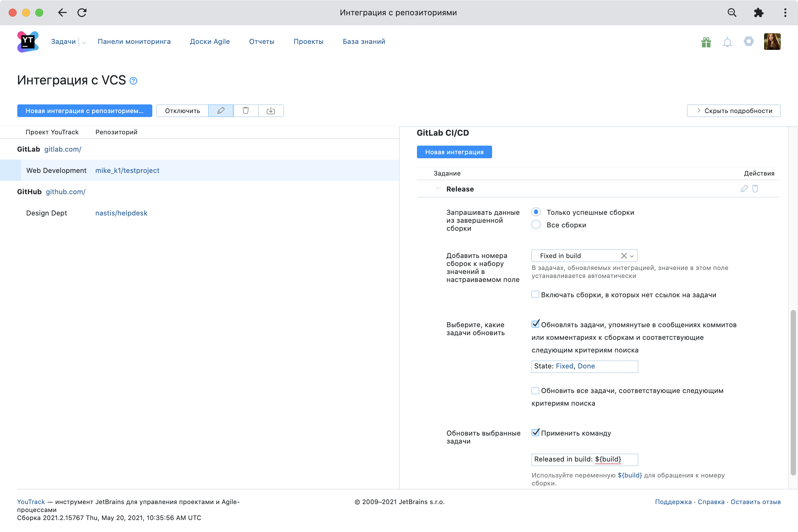798x532 pixels.
Task: Open the Отчеты section
Action: click(x=262, y=41)
